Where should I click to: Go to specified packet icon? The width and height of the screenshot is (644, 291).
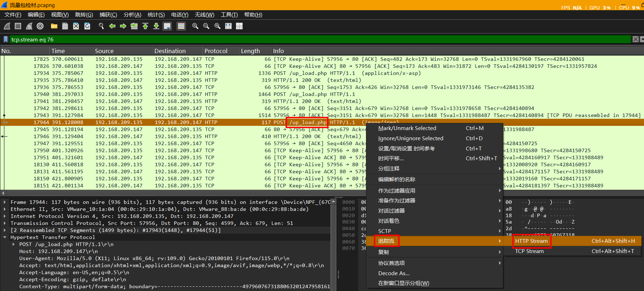[x=134, y=26]
